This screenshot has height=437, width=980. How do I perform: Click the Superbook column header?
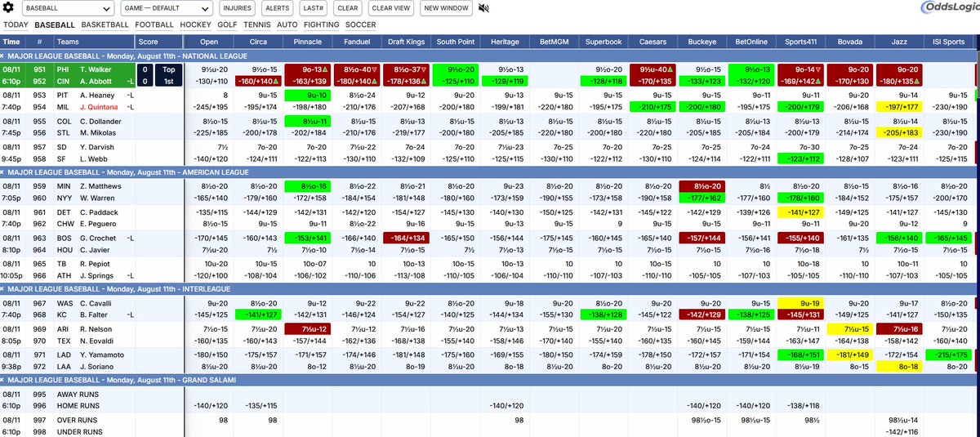[604, 42]
